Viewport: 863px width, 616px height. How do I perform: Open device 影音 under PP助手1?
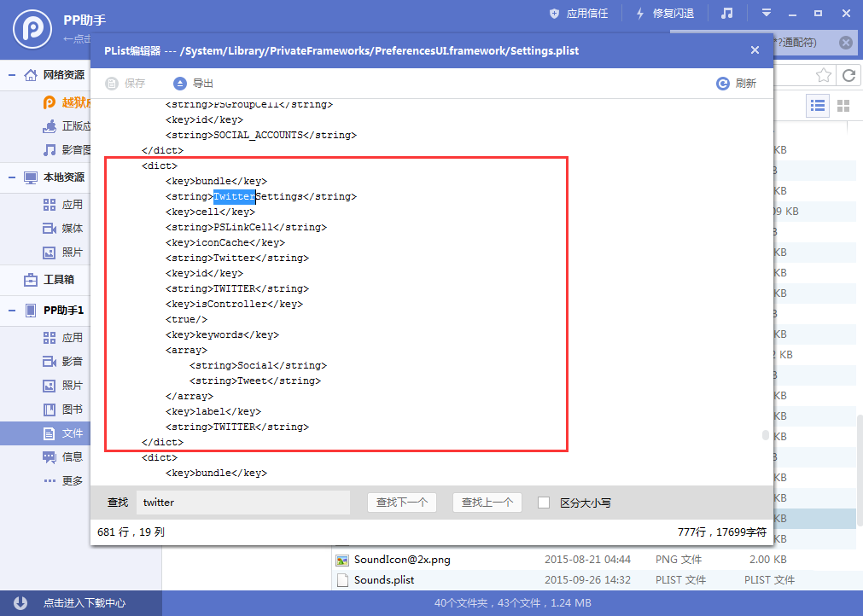tap(63, 362)
